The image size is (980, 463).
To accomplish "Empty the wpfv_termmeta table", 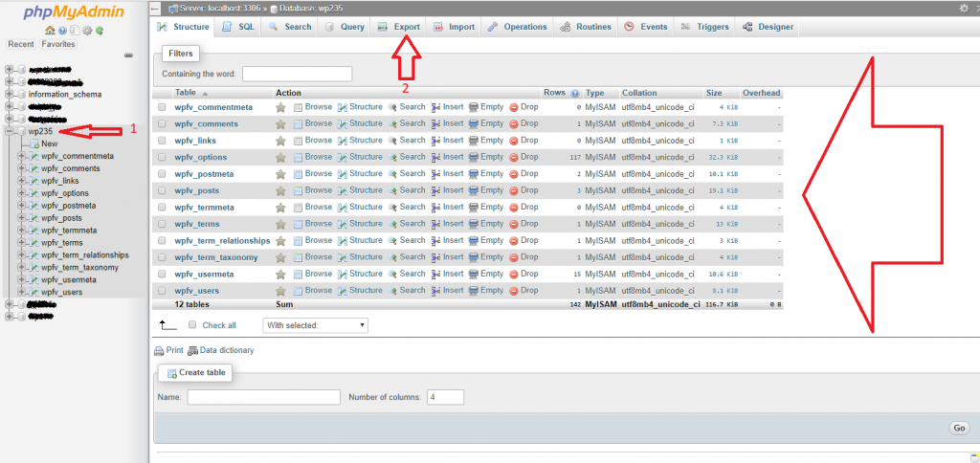I will 486,207.
